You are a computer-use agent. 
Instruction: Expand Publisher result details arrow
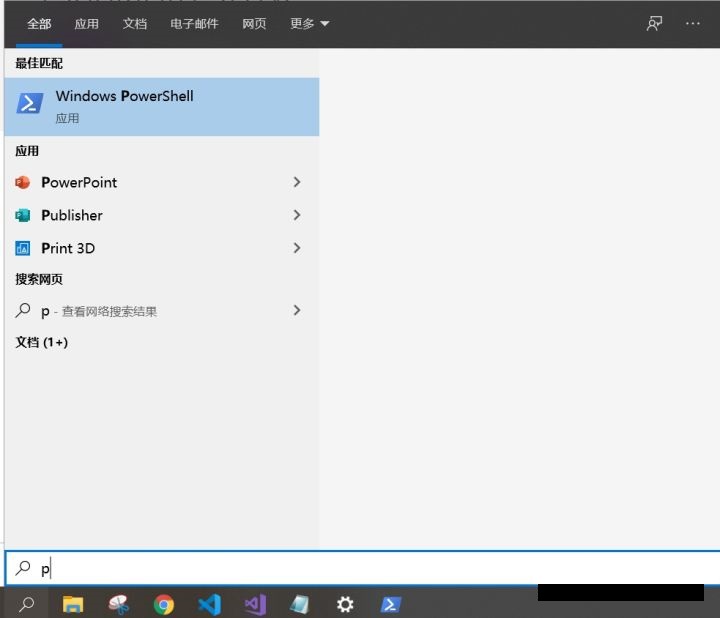pos(297,215)
